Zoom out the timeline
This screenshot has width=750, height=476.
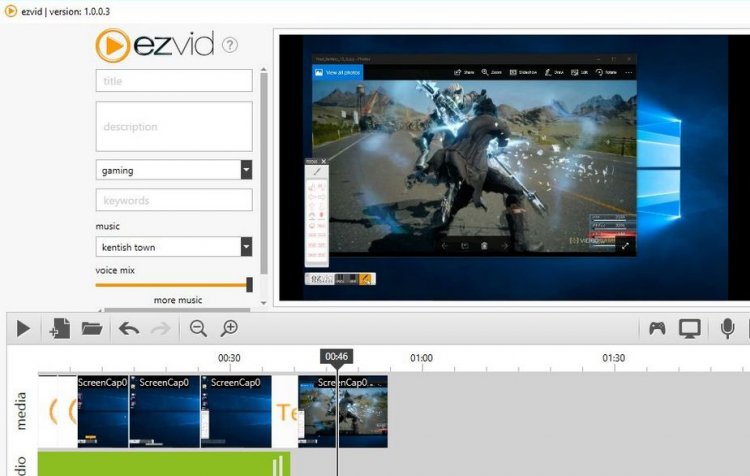(x=198, y=328)
